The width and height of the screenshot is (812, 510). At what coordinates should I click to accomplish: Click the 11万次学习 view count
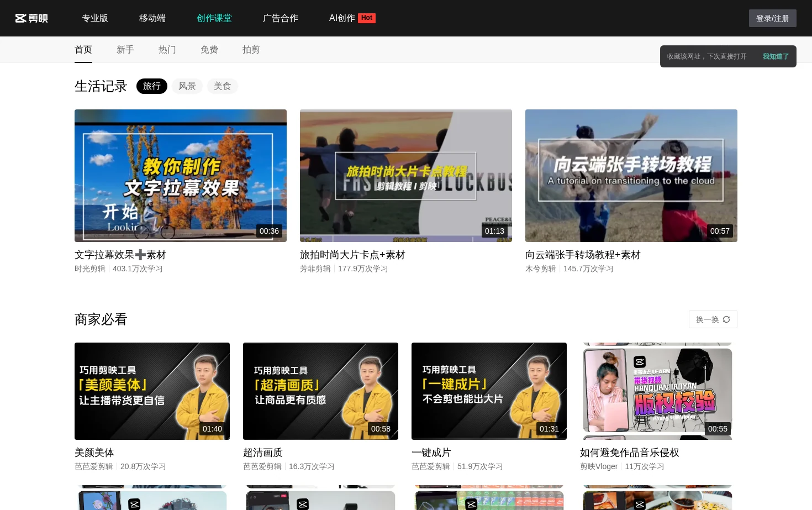click(645, 466)
